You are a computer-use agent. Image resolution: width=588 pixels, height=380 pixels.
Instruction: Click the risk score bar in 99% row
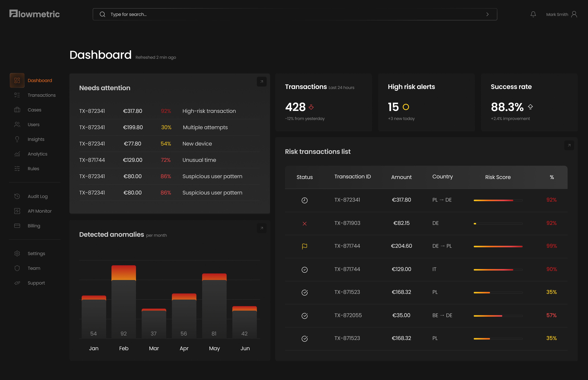pyautogui.click(x=498, y=246)
